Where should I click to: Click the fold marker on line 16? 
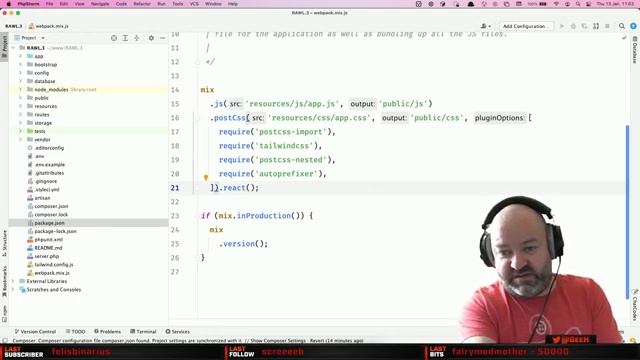click(x=198, y=118)
